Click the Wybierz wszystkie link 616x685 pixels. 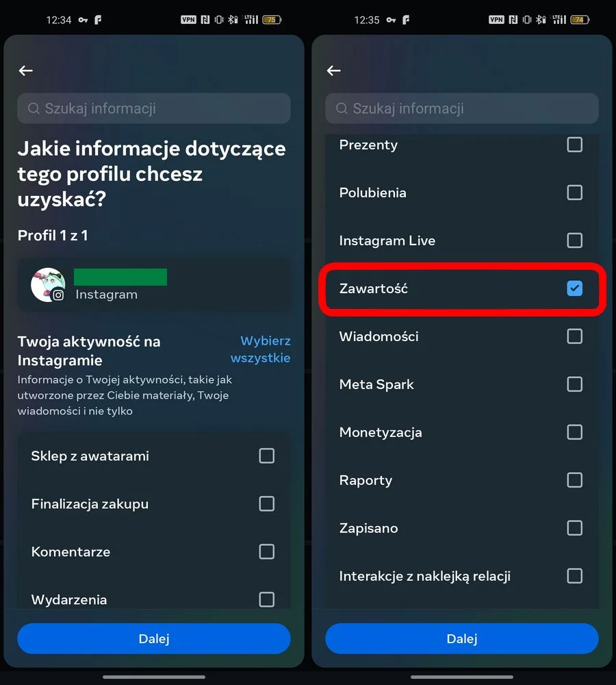tap(261, 349)
